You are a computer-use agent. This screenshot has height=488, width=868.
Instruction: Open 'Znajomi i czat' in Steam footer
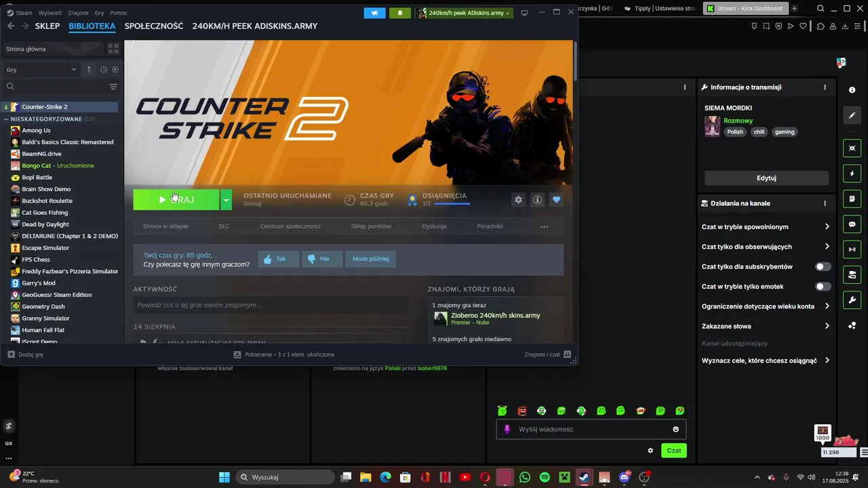(x=548, y=354)
